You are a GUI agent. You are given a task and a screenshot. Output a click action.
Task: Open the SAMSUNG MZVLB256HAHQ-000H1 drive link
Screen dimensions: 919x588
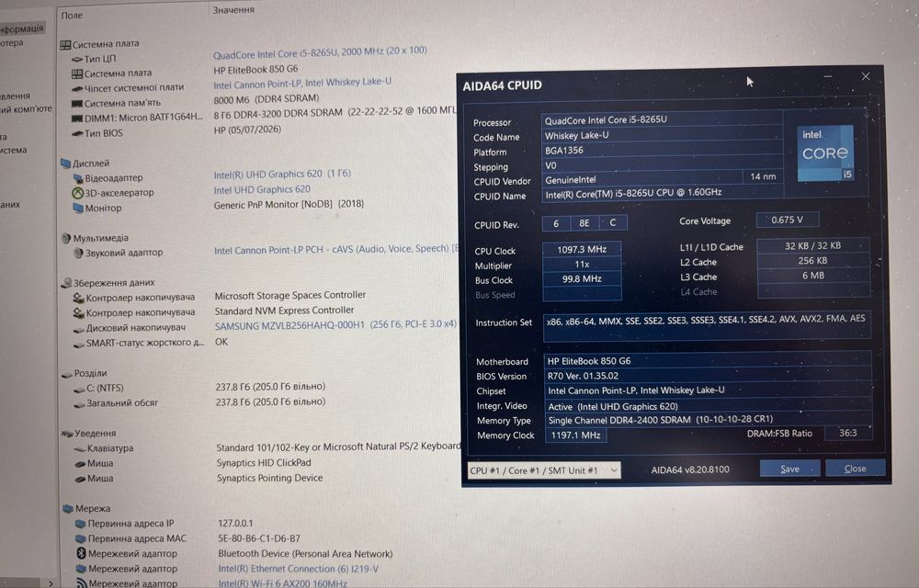pyautogui.click(x=335, y=325)
